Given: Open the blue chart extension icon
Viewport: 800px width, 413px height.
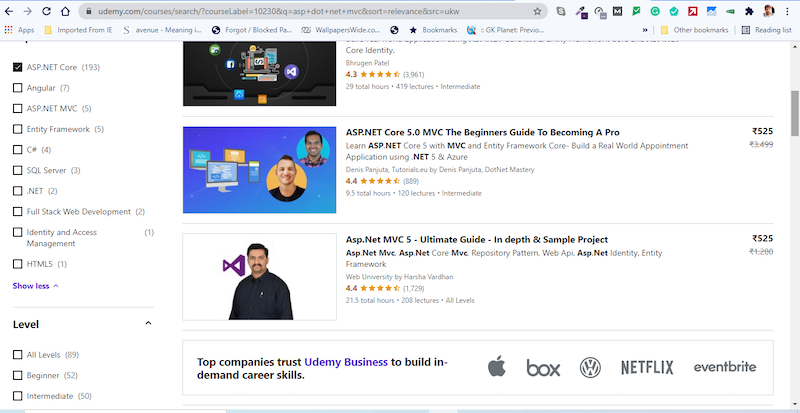Looking at the screenshot, I should click(711, 11).
